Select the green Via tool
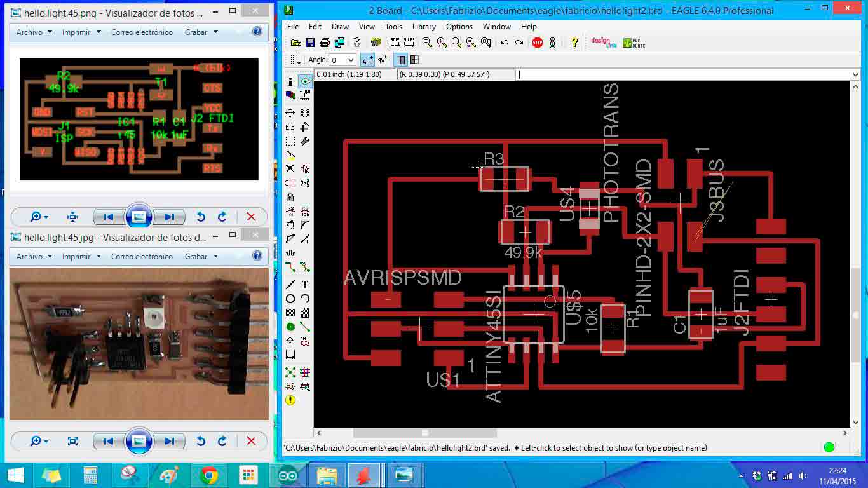868x488 pixels. (x=290, y=327)
